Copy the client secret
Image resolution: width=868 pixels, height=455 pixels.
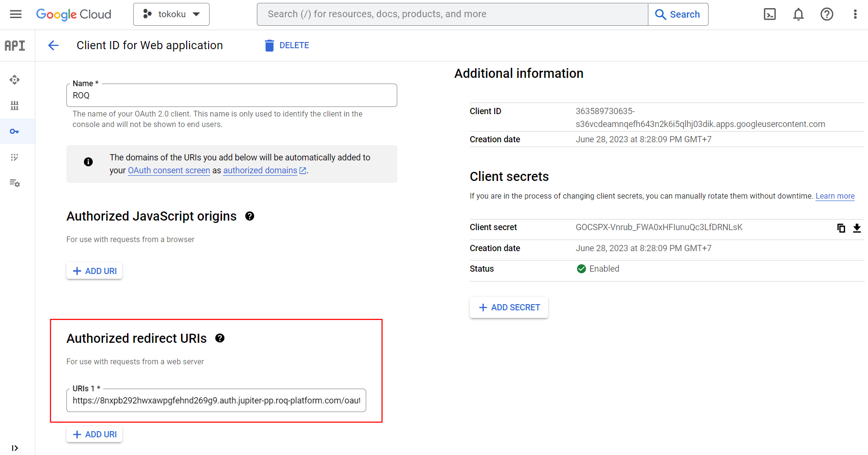(841, 228)
